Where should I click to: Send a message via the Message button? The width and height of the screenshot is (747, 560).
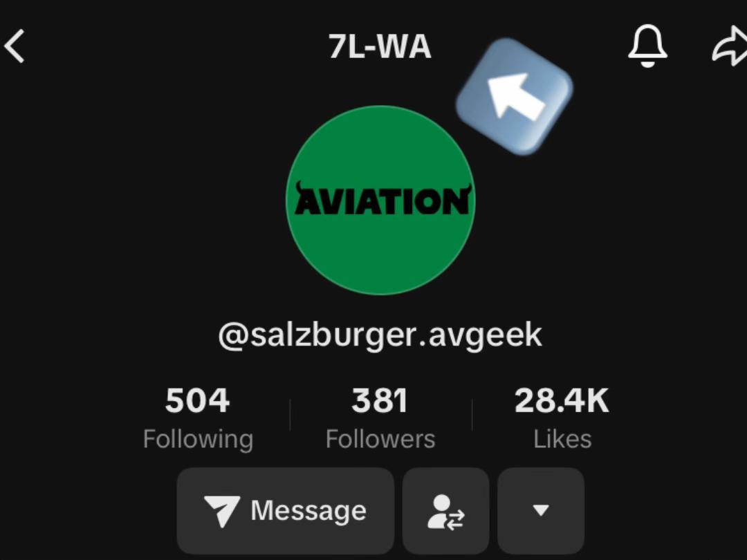click(x=286, y=511)
